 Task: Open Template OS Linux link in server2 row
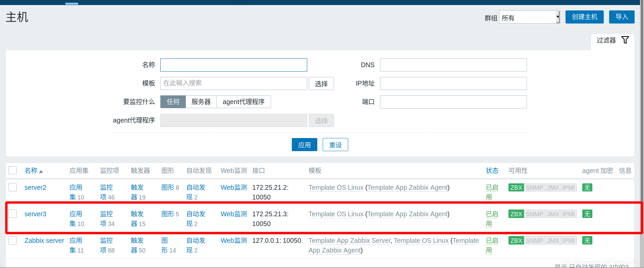[336, 187]
